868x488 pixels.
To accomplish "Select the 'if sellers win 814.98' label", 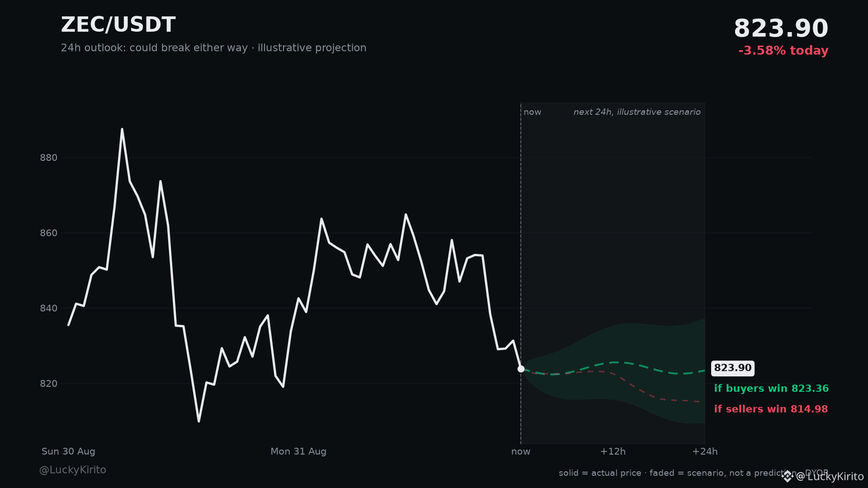I will pyautogui.click(x=771, y=409).
